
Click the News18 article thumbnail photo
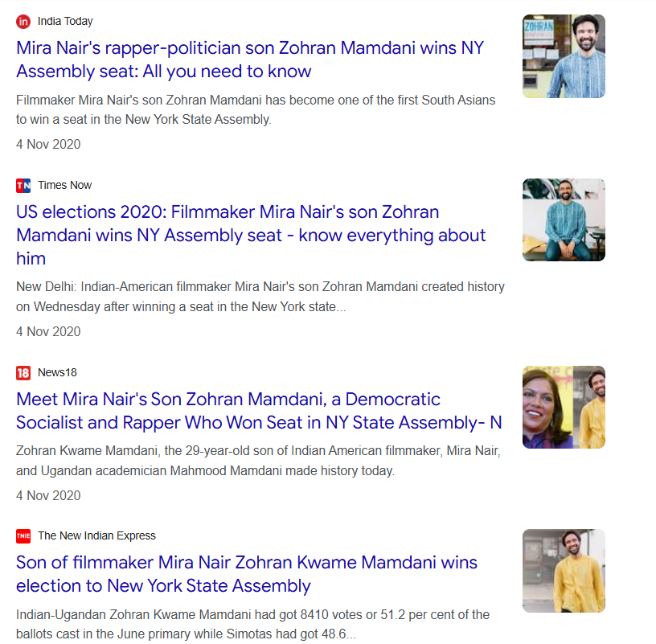[x=564, y=407]
